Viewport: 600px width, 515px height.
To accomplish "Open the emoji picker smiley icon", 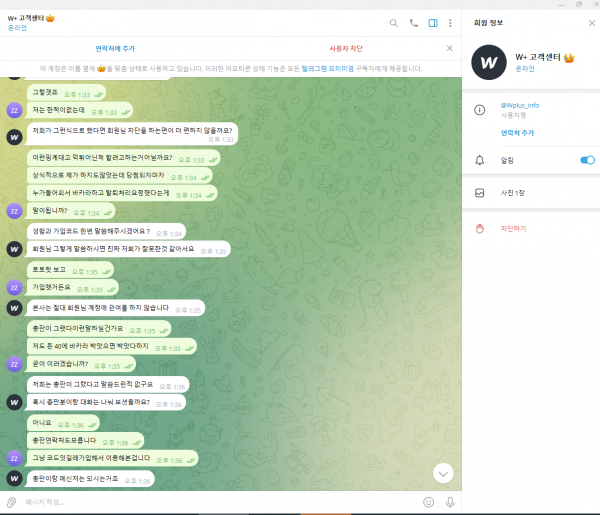I will click(429, 501).
